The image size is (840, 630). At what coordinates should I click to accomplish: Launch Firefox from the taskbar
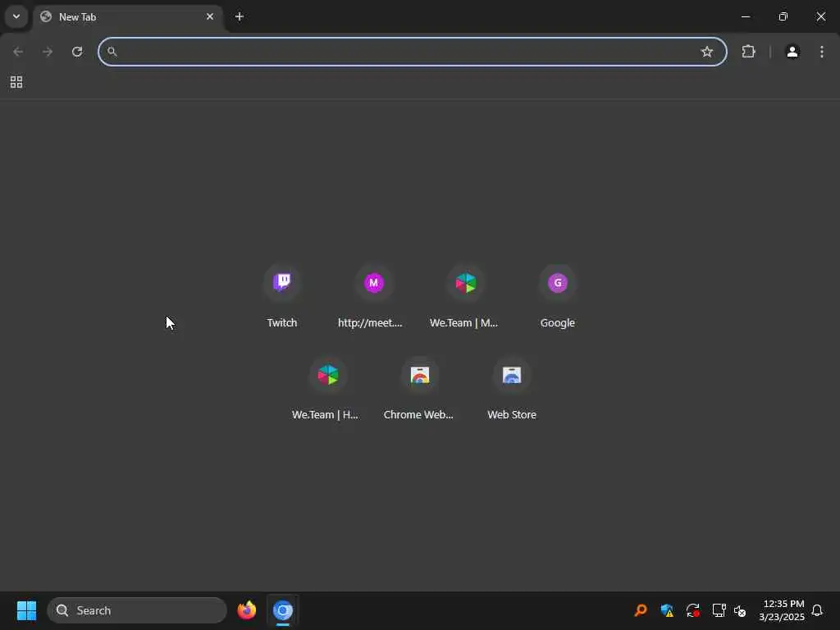(x=246, y=610)
